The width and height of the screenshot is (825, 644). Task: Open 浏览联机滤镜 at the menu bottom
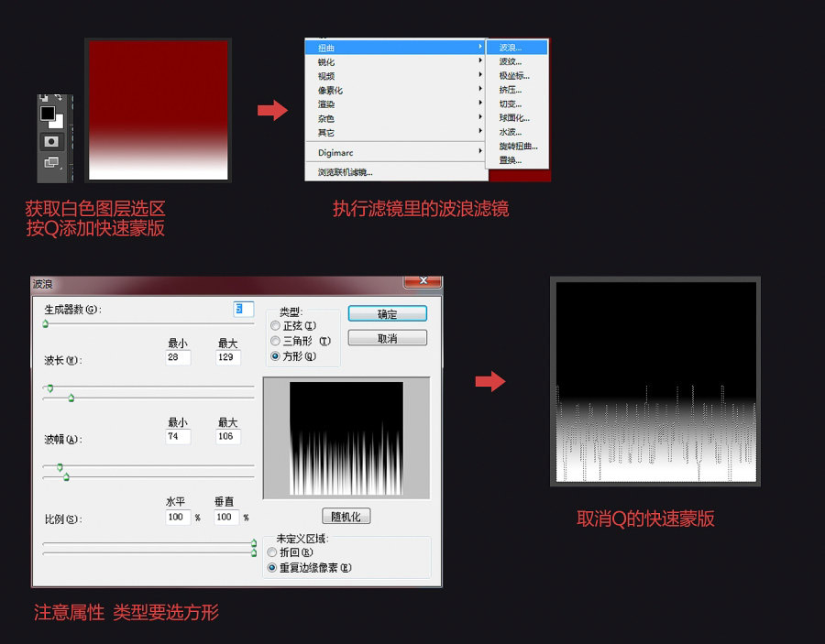click(344, 171)
